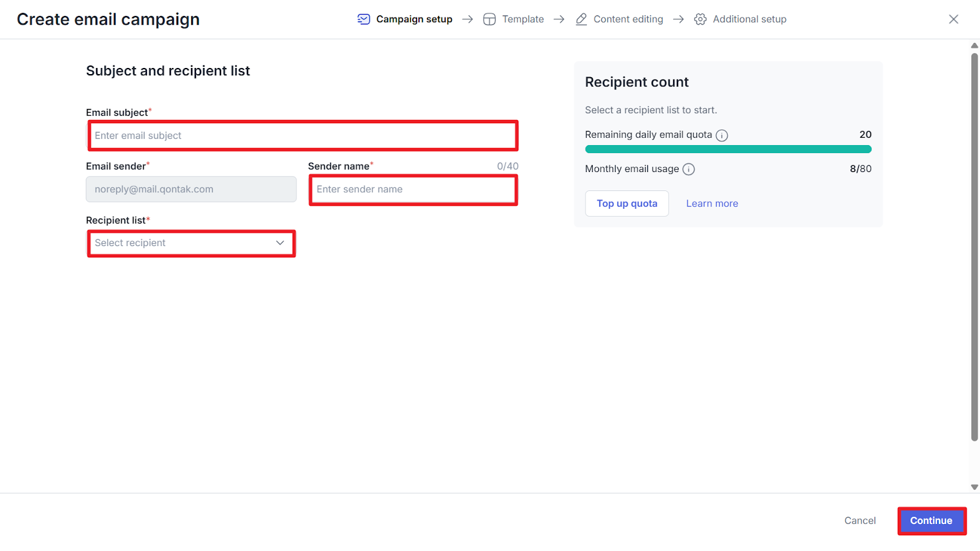Click the Top up quota button
This screenshot has width=980, height=551.
coord(627,203)
